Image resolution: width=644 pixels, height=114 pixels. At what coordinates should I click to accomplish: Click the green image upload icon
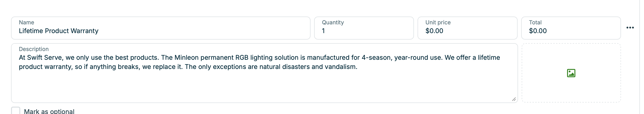point(571,73)
